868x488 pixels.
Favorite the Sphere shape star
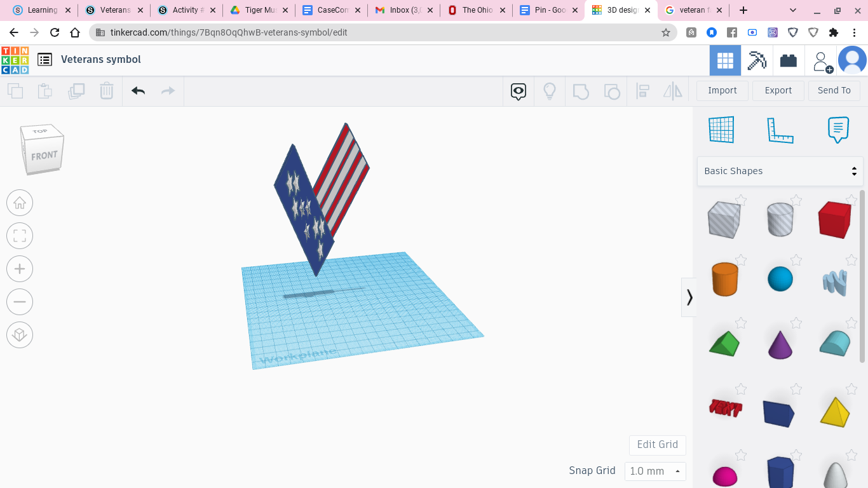pos(796,260)
